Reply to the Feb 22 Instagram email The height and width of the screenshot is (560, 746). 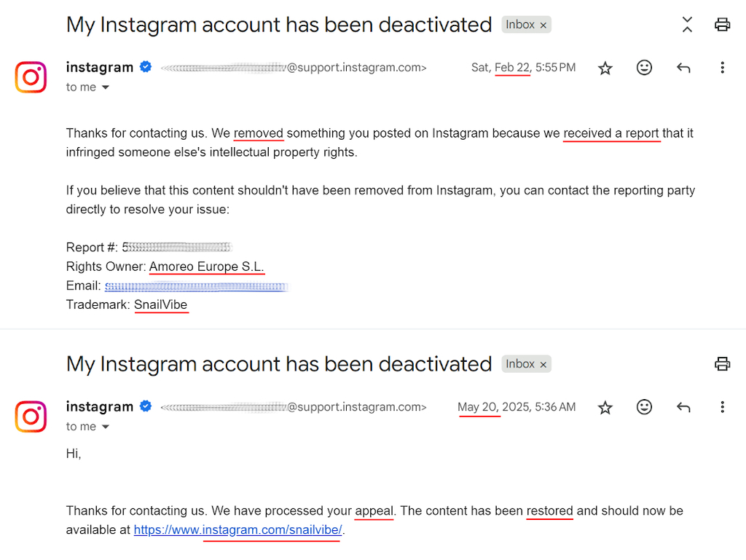[x=683, y=68]
